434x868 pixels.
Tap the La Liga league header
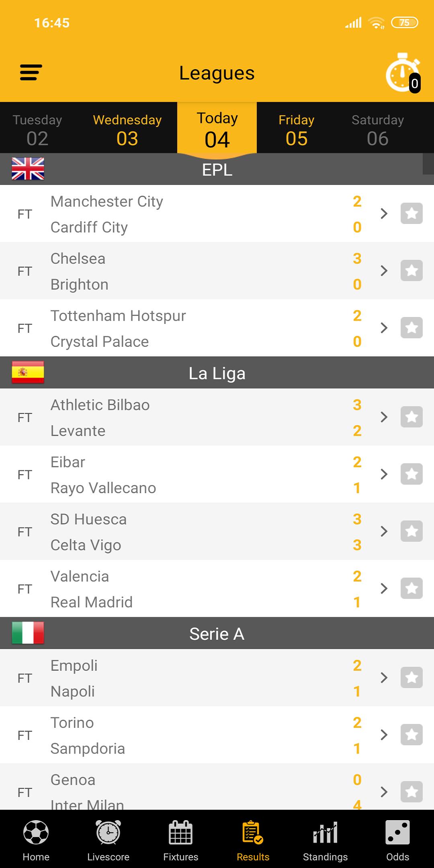pos(217,373)
